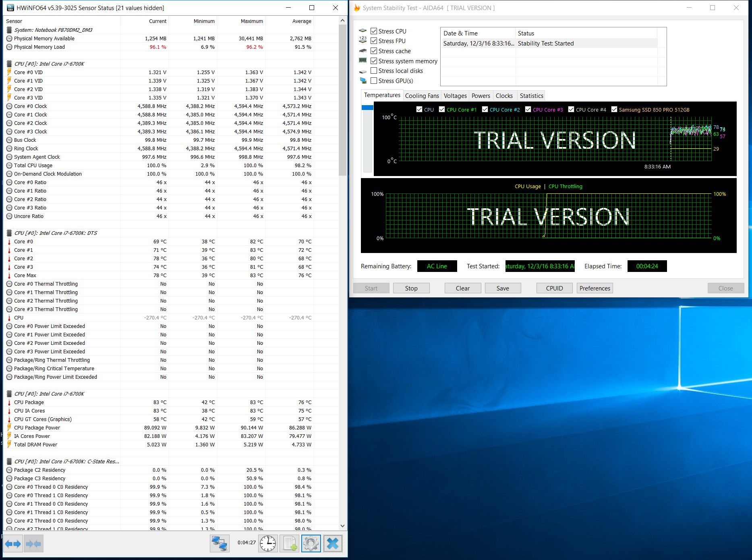Click the shrink columns inward-arrows icon
Image resolution: width=752 pixels, height=560 pixels.
coord(33,544)
